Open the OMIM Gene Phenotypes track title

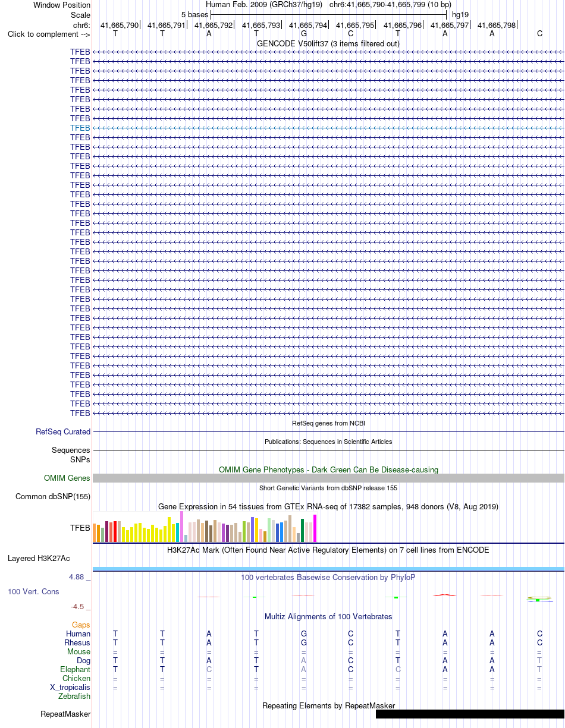pos(328,469)
